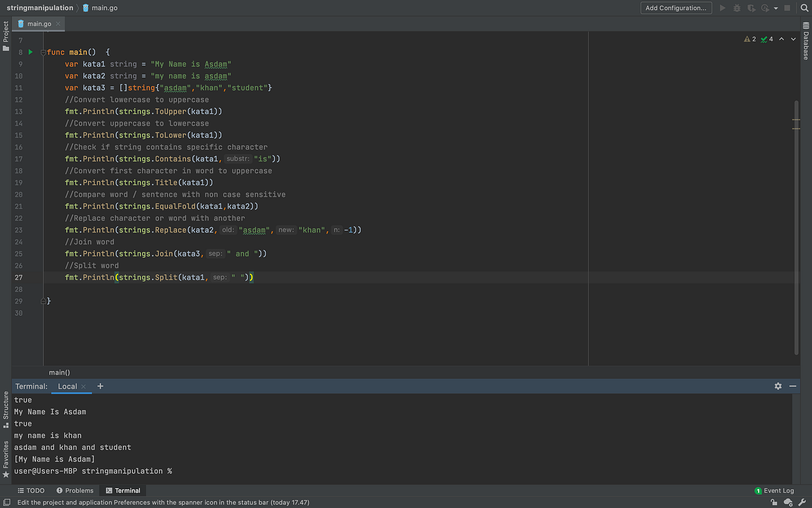Click the strings.ToUpper call on line 13

(x=152, y=112)
